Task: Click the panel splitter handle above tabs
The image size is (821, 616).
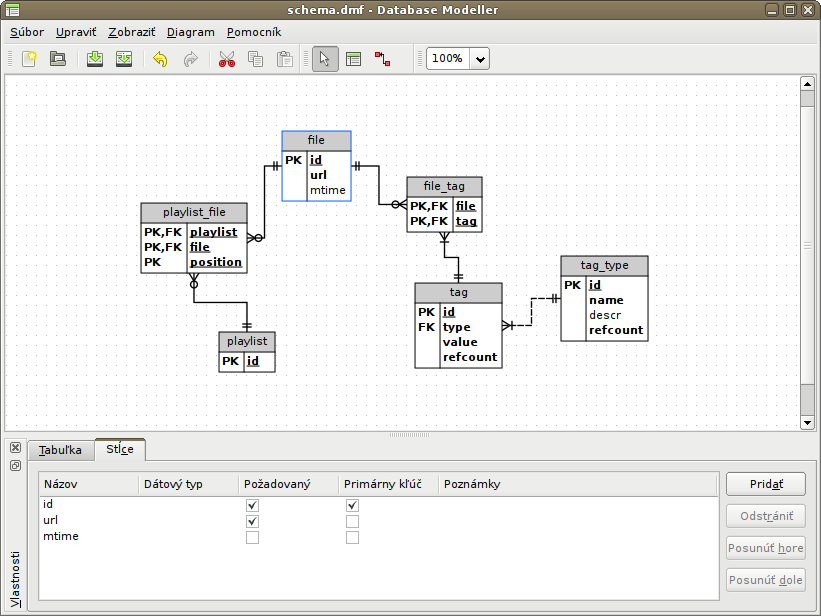Action: click(x=410, y=435)
